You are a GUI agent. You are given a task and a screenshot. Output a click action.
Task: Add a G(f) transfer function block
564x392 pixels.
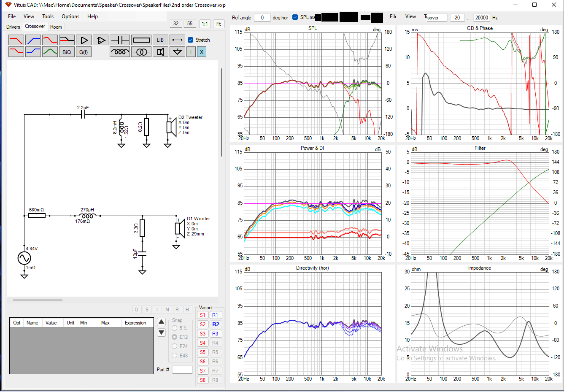[x=84, y=52]
